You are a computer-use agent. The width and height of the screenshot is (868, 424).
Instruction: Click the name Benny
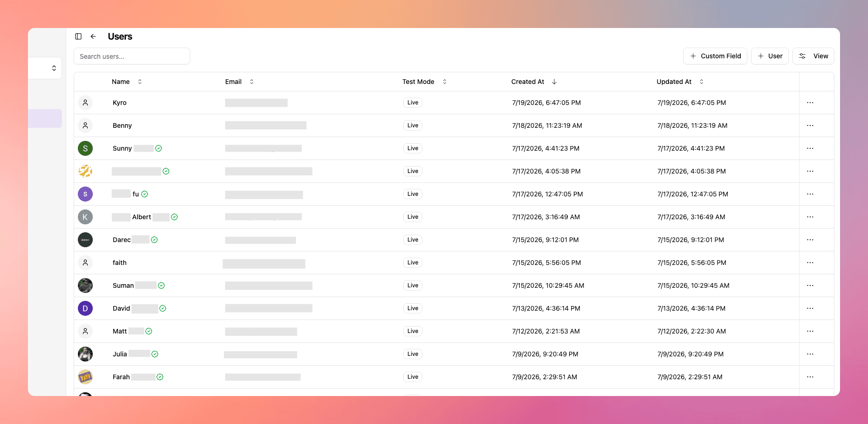122,125
